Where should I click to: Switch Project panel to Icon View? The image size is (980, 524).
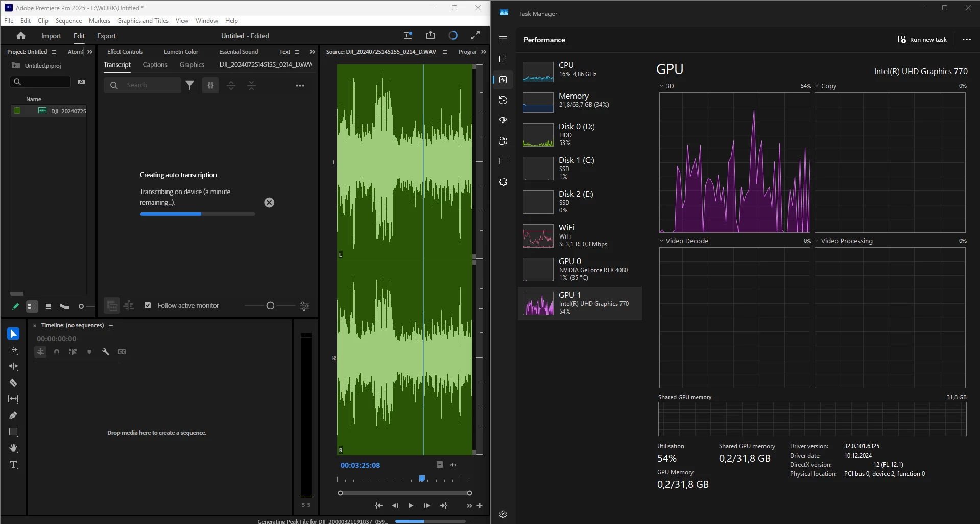click(49, 306)
